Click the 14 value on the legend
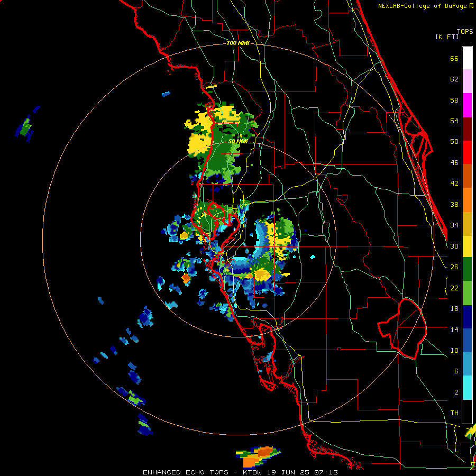 click(454, 329)
